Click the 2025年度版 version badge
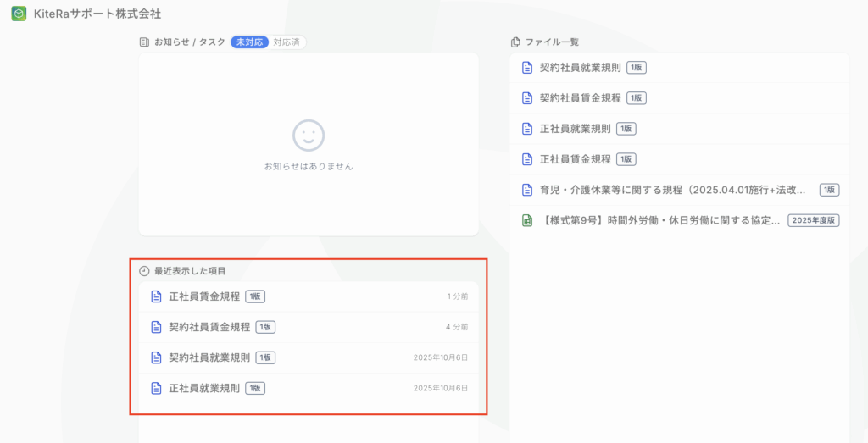Screen dimensions: 868x443 [x=813, y=220]
